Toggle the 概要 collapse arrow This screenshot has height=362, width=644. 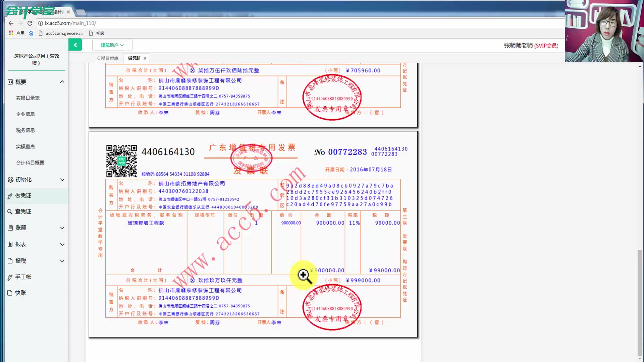(x=62, y=81)
